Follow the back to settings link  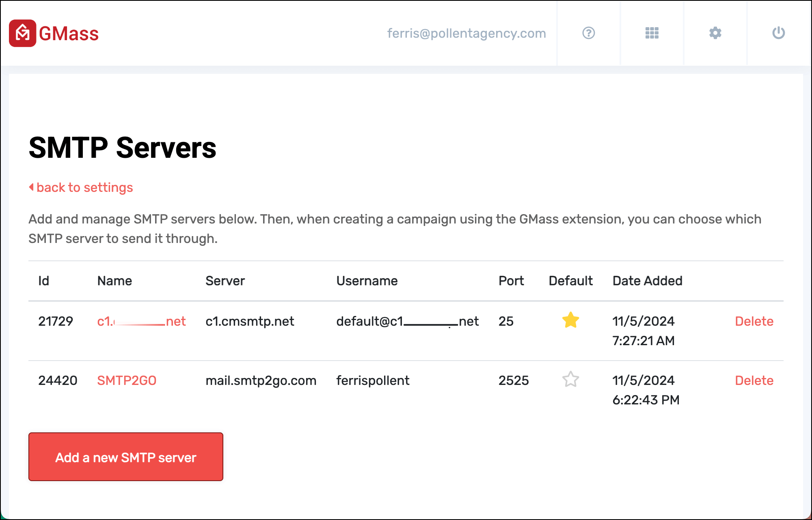[85, 187]
